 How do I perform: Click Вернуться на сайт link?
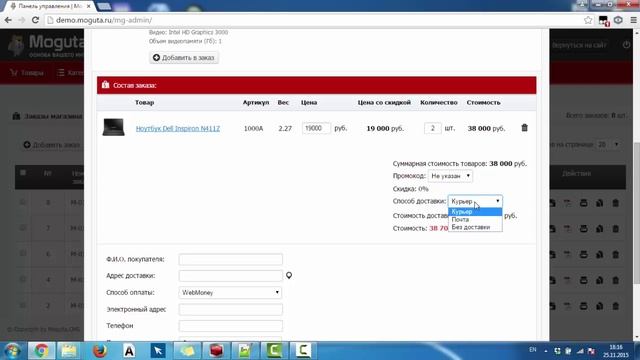579,45
